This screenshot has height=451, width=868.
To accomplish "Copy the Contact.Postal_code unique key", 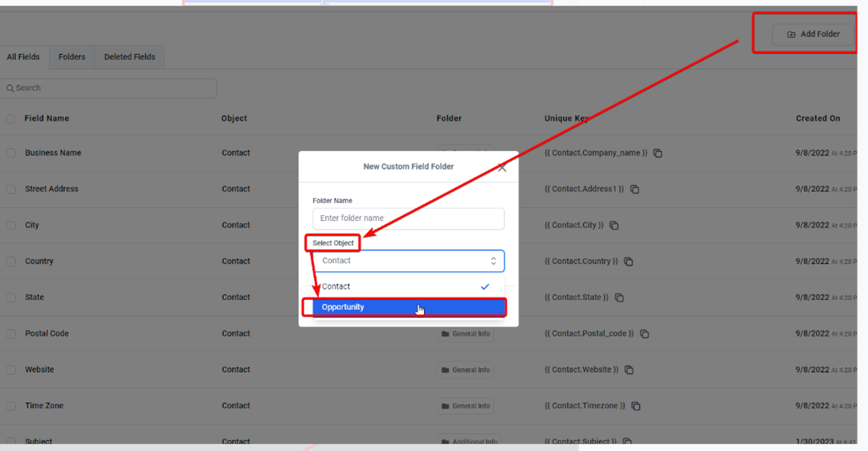I will (x=644, y=333).
